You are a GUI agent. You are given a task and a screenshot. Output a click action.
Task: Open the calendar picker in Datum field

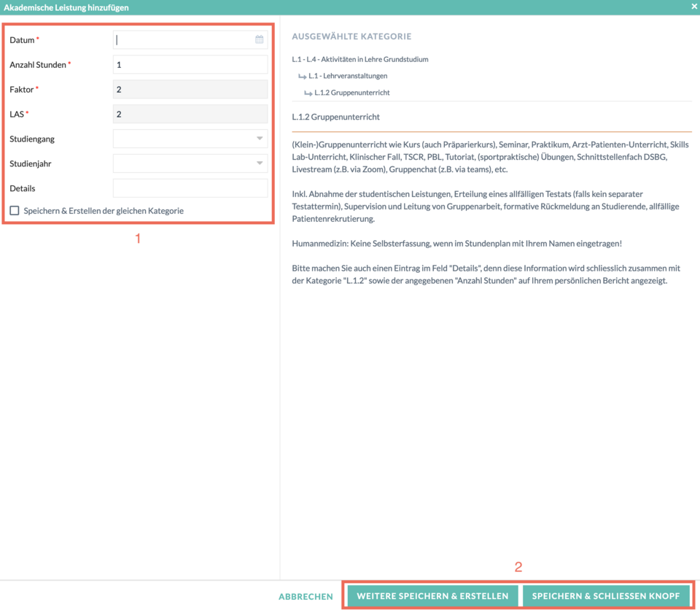click(259, 39)
